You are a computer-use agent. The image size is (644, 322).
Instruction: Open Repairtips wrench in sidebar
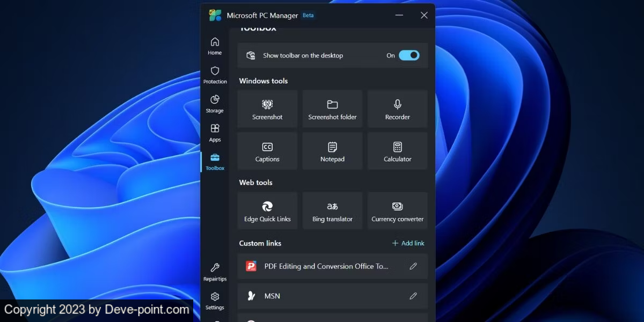tap(215, 272)
